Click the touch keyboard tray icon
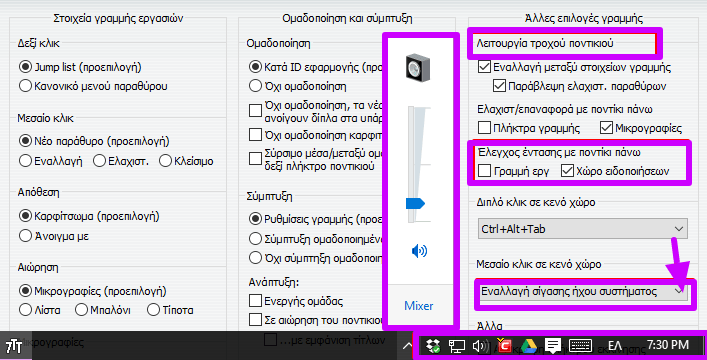This screenshot has height=360, width=707. (x=580, y=346)
